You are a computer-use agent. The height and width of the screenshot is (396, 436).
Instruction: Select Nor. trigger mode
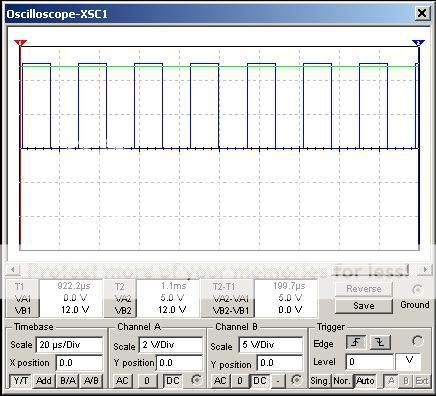tap(342, 381)
